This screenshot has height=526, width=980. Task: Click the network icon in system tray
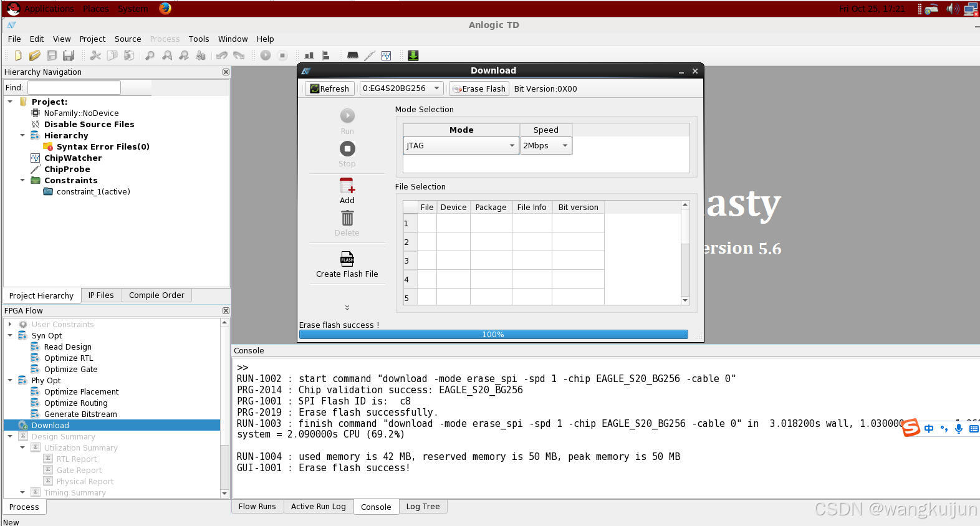971,9
